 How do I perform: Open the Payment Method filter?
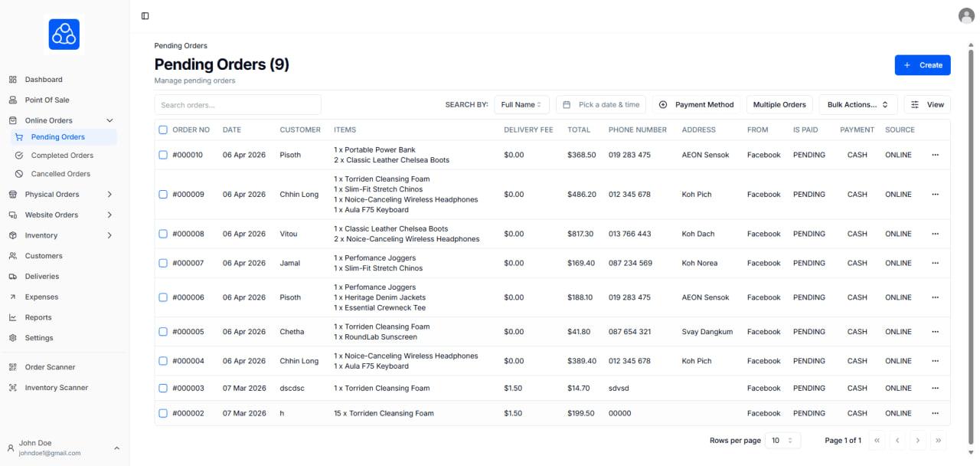click(x=696, y=105)
